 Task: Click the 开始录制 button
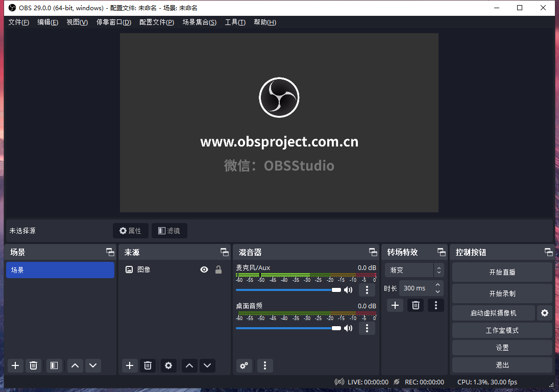coord(502,293)
